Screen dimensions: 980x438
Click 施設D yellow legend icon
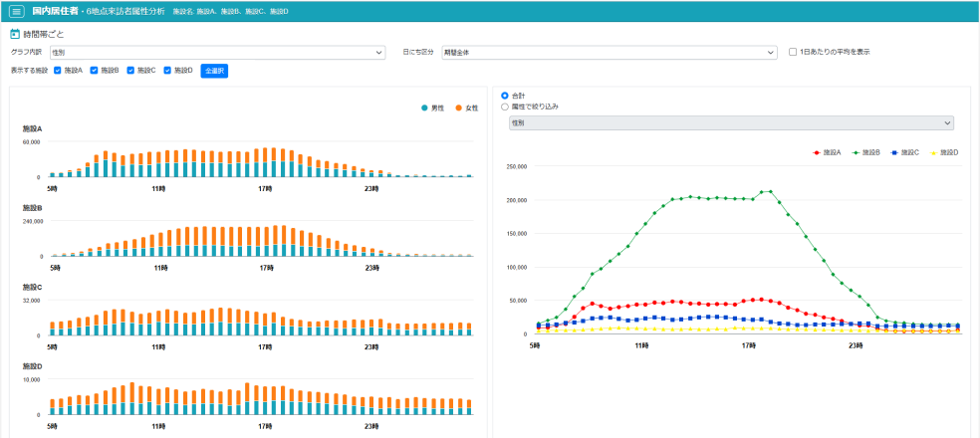click(934, 152)
